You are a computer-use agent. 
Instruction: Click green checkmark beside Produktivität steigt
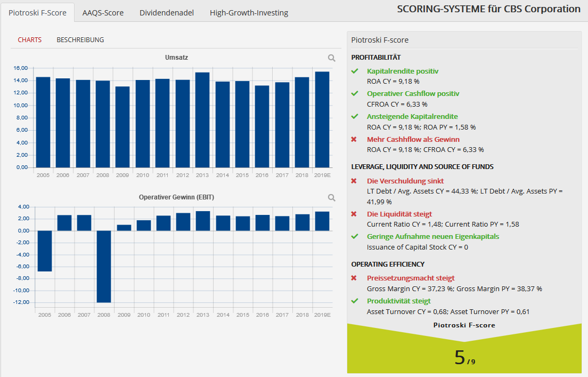[355, 301]
